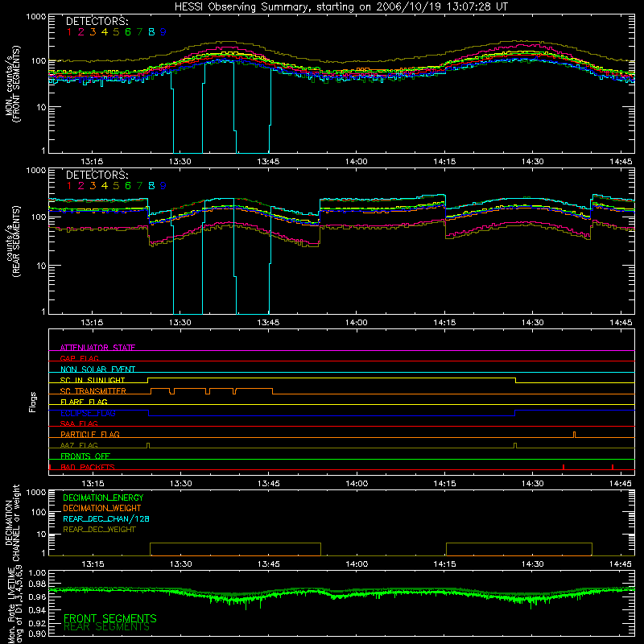Click the SC_TRANSMITTER flag label

[93, 391]
